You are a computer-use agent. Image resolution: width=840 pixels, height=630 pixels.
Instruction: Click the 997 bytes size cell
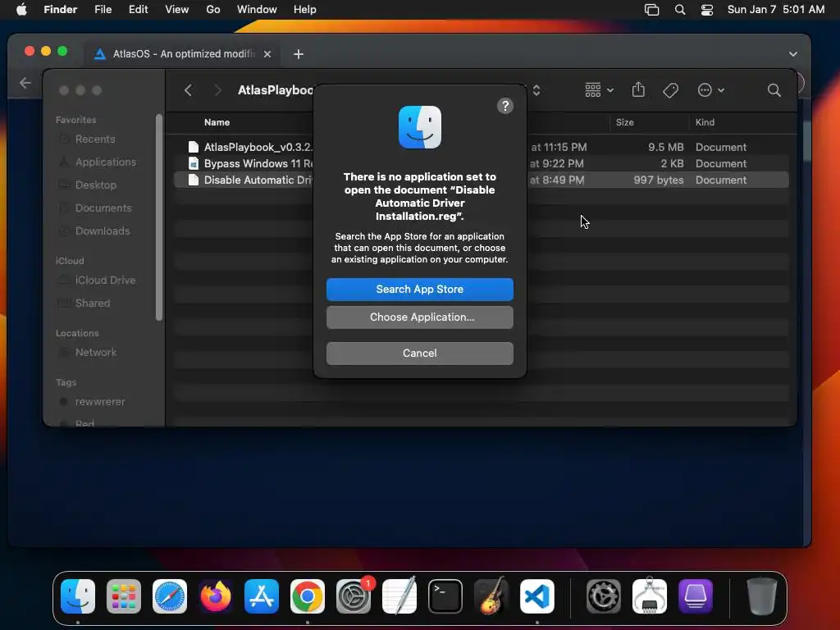click(x=659, y=180)
